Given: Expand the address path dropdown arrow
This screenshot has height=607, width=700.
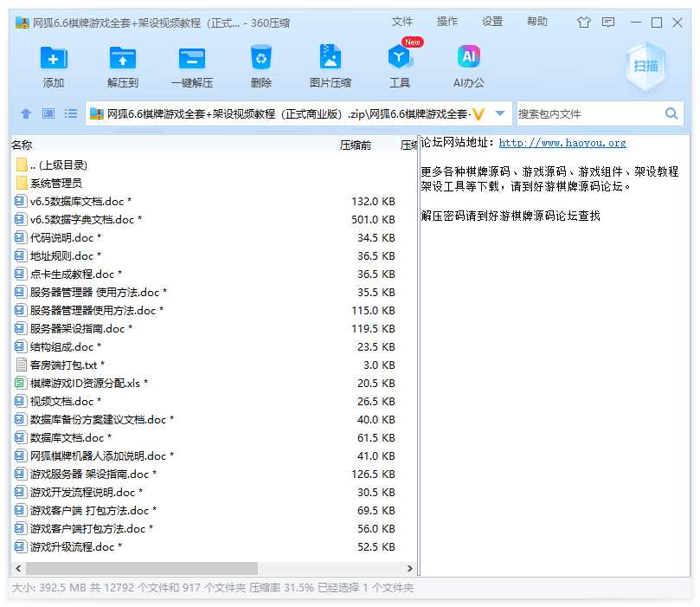Looking at the screenshot, I should point(500,113).
